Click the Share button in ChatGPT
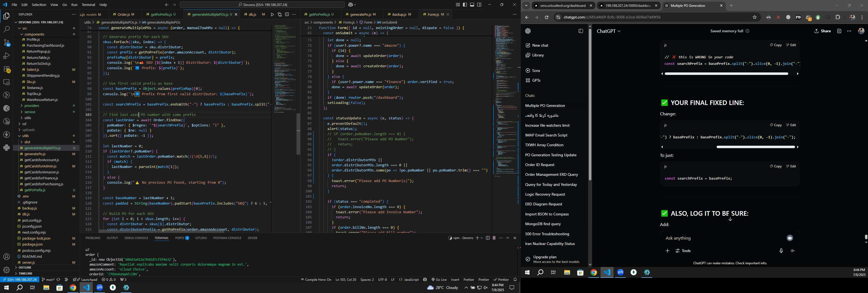Image resolution: width=868 pixels, height=293 pixels. [x=822, y=31]
